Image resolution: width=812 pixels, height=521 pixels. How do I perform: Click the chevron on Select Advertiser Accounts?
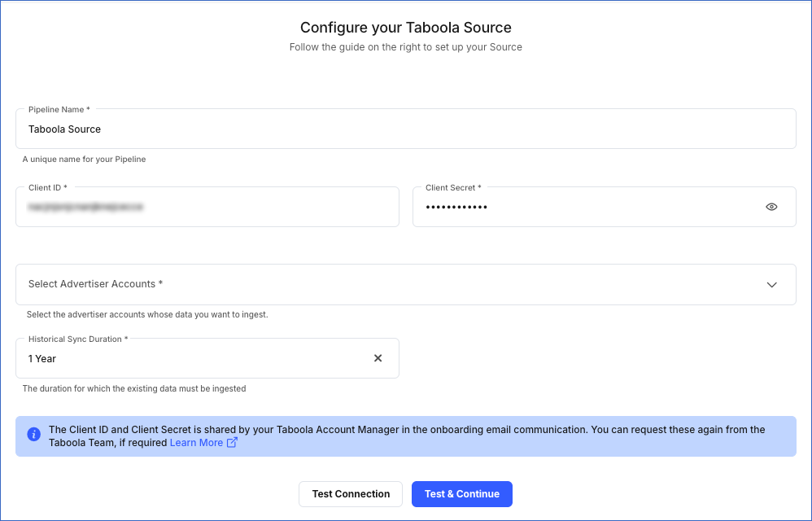[x=771, y=284]
